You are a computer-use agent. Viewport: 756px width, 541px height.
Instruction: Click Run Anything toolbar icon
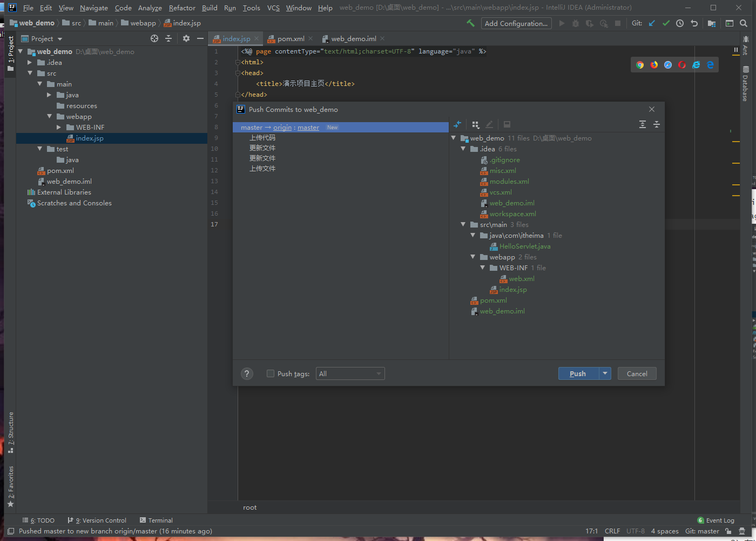pyautogui.click(x=730, y=23)
